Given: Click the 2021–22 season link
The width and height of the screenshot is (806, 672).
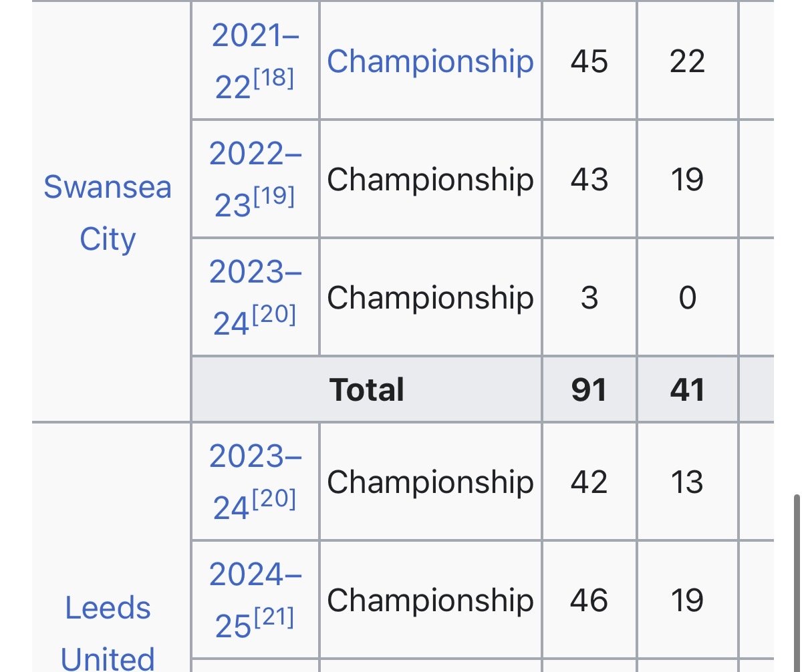Looking at the screenshot, I should pyautogui.click(x=255, y=36).
